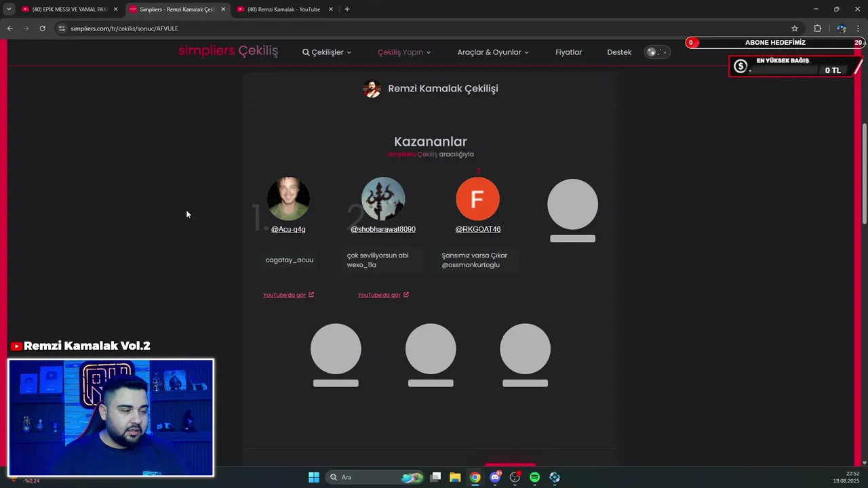
Task: Click the cagatay_acuu comment text
Action: tap(290, 260)
